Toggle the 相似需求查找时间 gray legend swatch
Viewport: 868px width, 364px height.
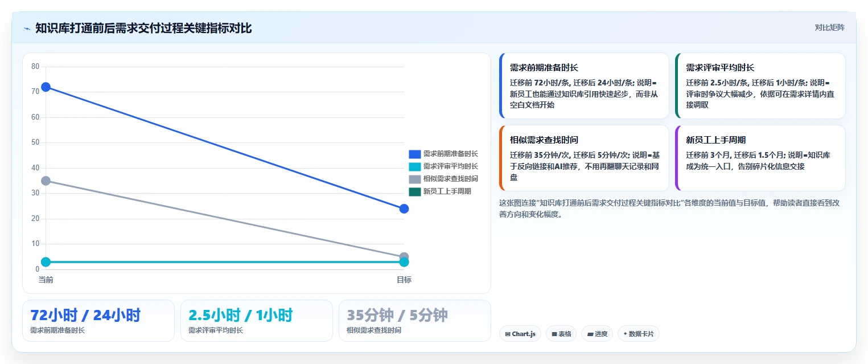point(414,179)
